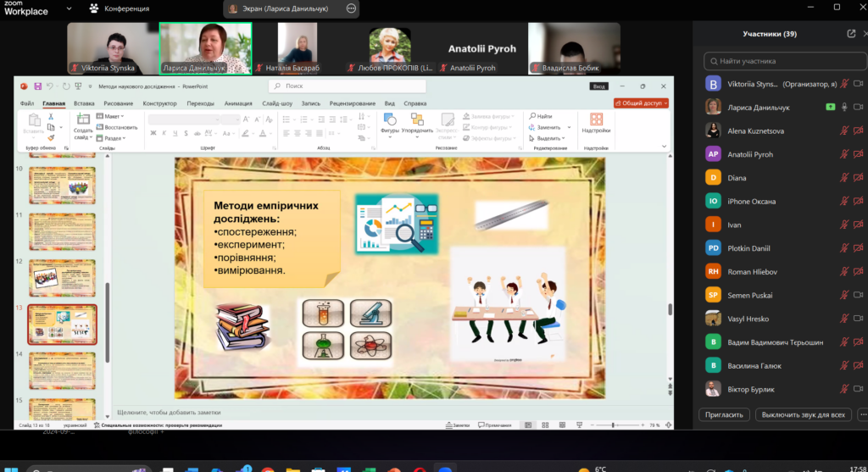Pop out the Участники panel
868x472 pixels.
[851, 34]
